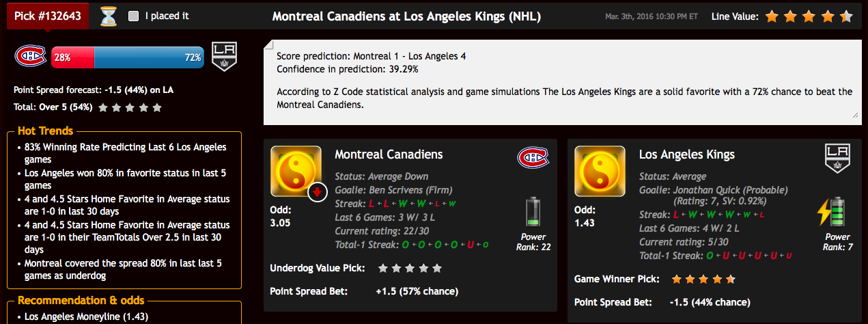Click the Canadiens logo in Montreal team card
Image resolution: width=868 pixels, height=324 pixels.
533,158
